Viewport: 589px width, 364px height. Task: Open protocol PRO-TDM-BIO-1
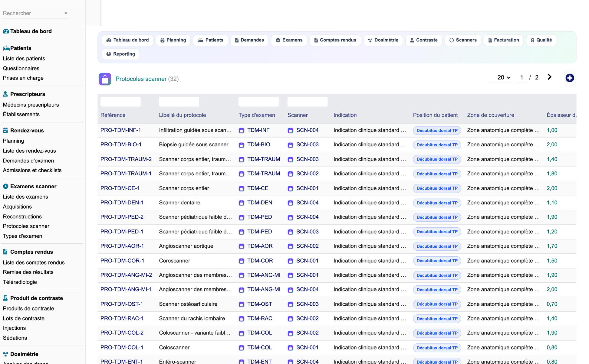point(121,145)
